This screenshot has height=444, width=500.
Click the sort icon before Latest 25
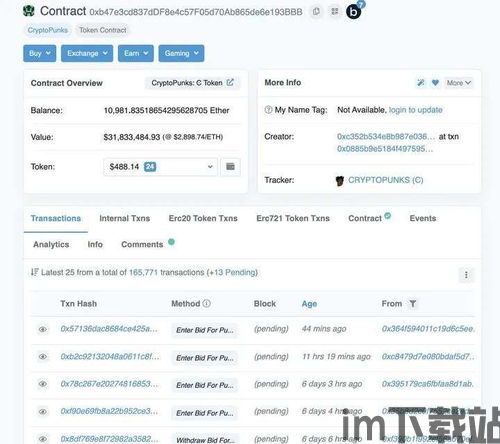tap(35, 272)
